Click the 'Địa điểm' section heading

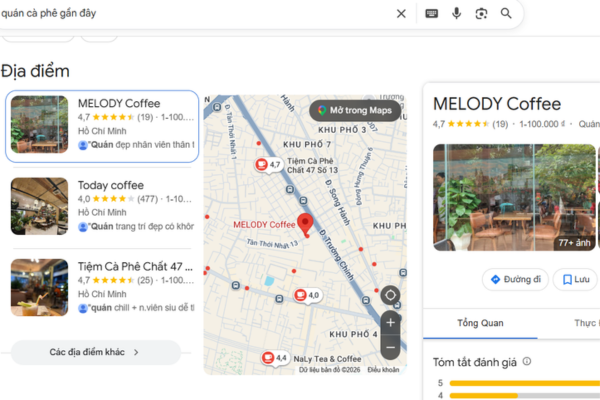click(x=35, y=72)
